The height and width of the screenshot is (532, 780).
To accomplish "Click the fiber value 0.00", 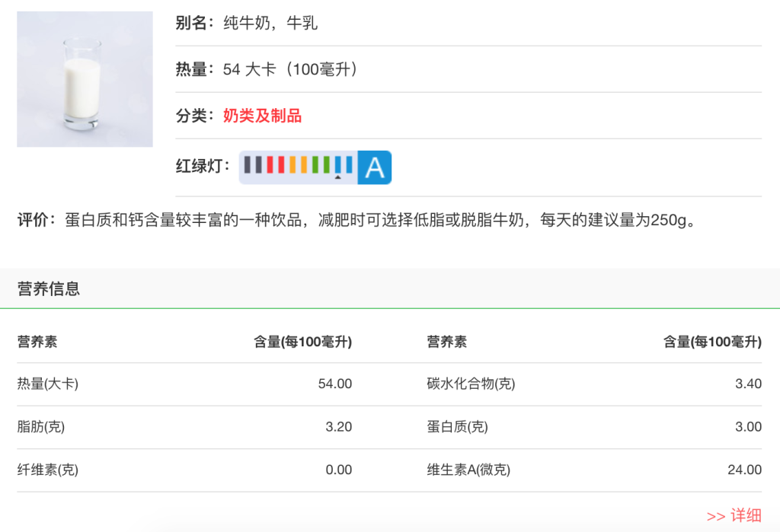I will 339,470.
